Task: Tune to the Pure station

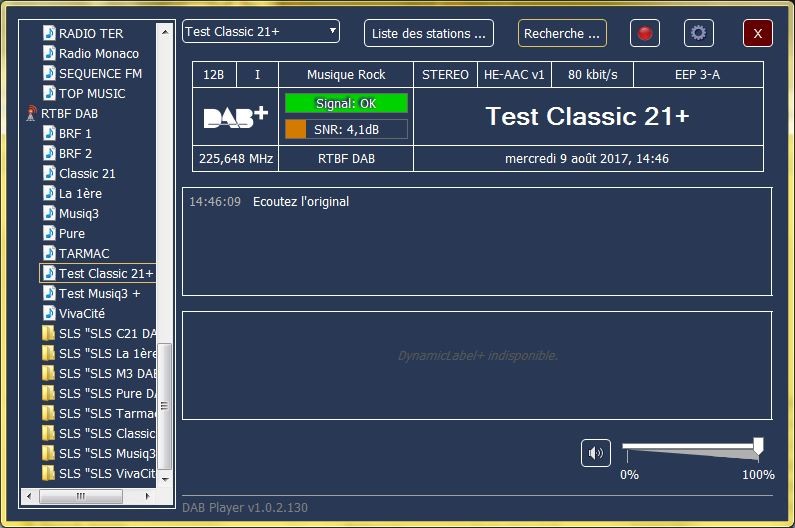Action: [x=64, y=233]
